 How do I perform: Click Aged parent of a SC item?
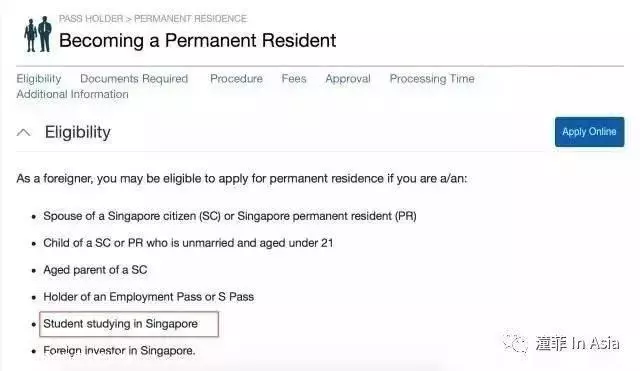(95, 270)
